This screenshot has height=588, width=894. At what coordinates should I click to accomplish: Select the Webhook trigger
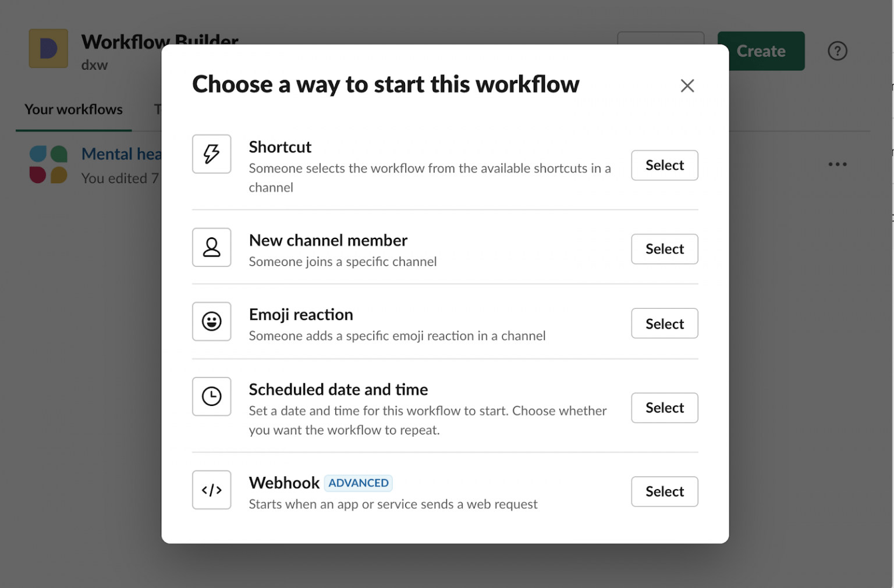coord(664,491)
